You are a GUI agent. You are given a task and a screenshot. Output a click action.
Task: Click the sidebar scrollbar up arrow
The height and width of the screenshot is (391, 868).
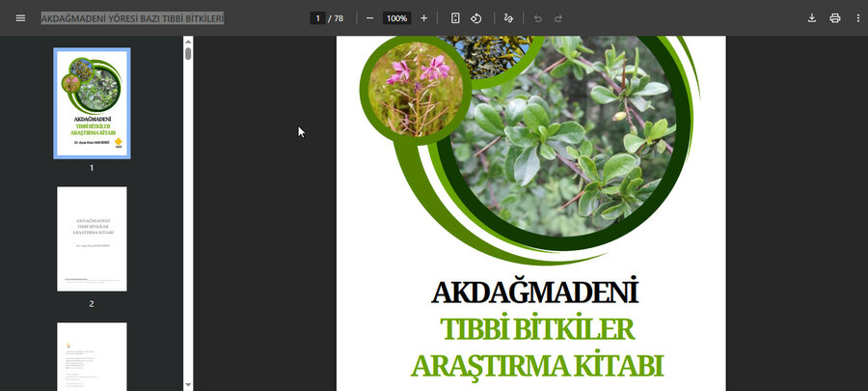(x=188, y=41)
